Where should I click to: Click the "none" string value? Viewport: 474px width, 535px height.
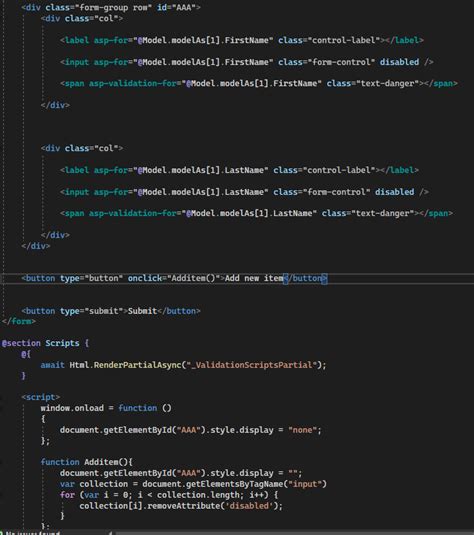[x=302, y=430]
